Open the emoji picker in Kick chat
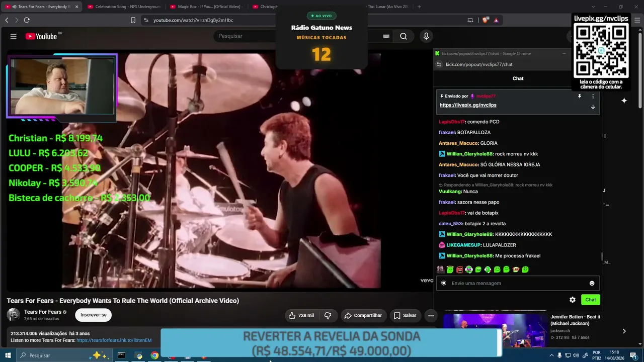This screenshot has width=644, height=362. click(592, 283)
